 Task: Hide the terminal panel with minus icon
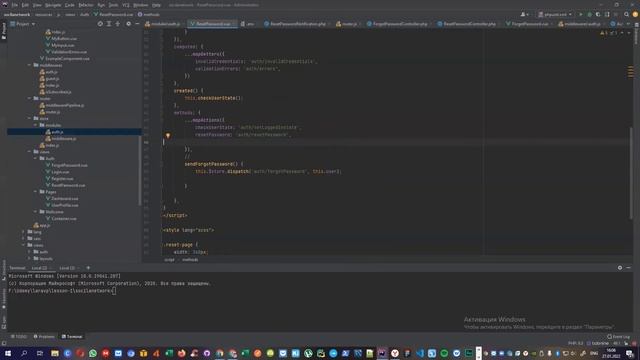629,268
